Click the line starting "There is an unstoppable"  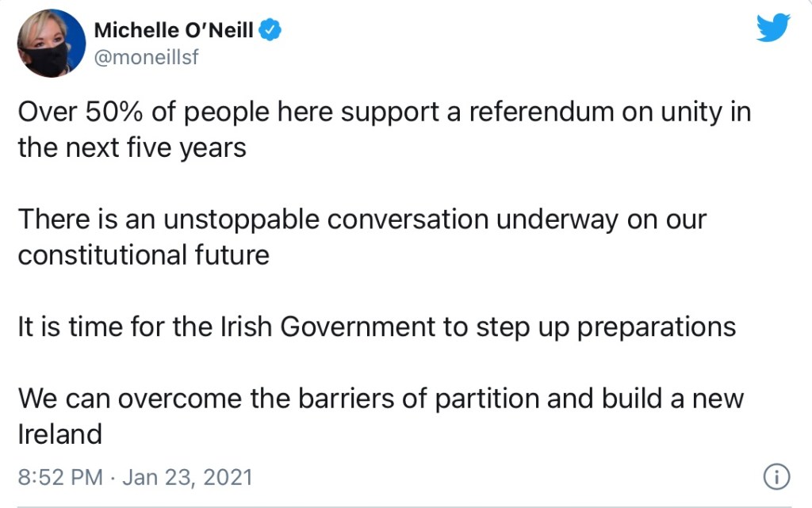[362, 220]
